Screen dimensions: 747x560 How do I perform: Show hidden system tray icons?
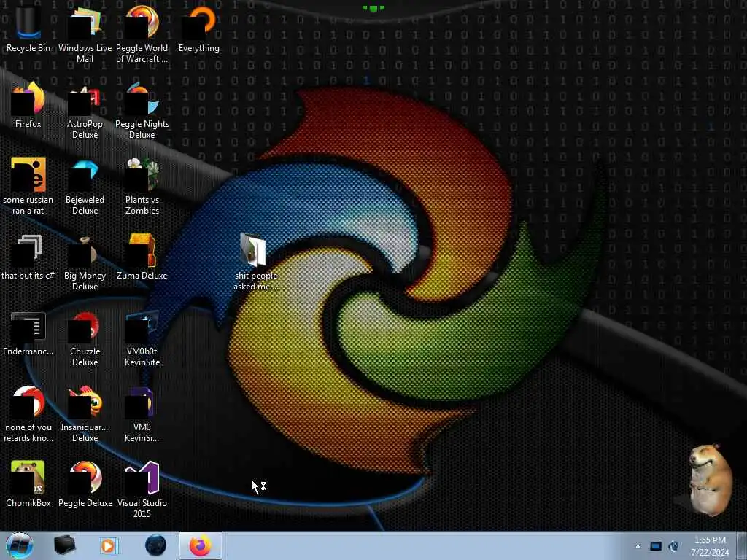click(638, 546)
